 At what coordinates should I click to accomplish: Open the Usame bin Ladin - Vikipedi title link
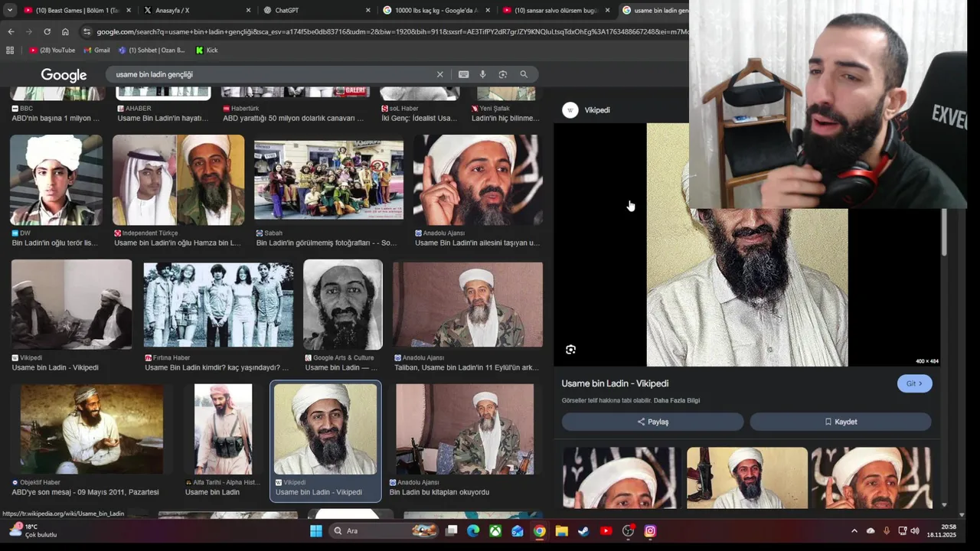pyautogui.click(x=615, y=383)
